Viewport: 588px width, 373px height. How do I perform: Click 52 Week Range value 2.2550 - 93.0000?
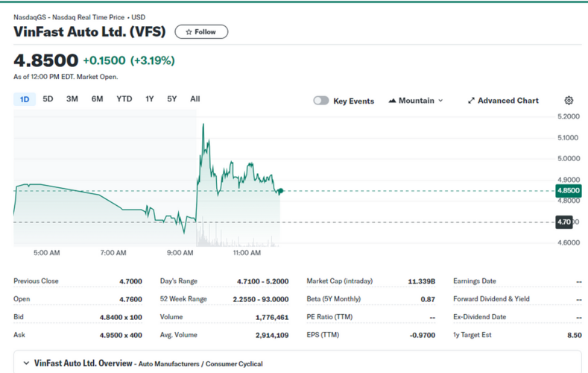pyautogui.click(x=261, y=299)
